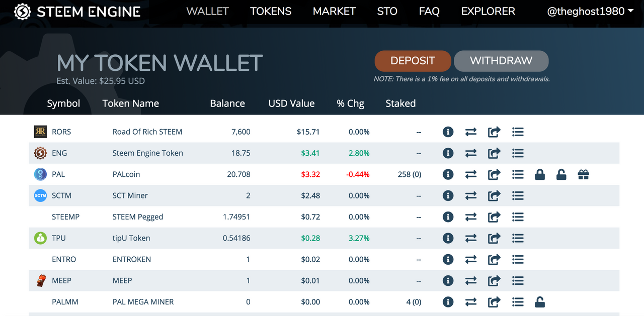Stake PAL using the closed lock icon
The image size is (644, 316).
coord(540,174)
